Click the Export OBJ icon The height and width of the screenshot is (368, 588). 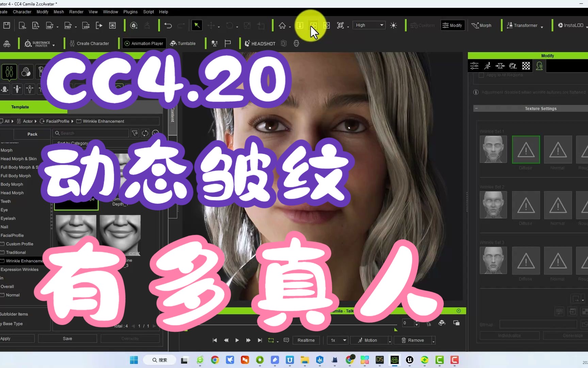pos(50,25)
